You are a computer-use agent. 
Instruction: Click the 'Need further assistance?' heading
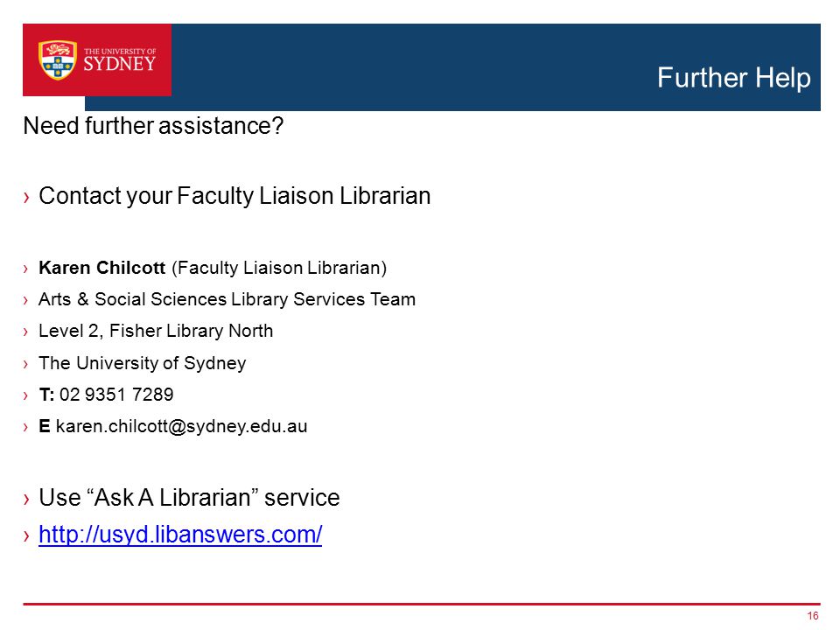(x=153, y=126)
